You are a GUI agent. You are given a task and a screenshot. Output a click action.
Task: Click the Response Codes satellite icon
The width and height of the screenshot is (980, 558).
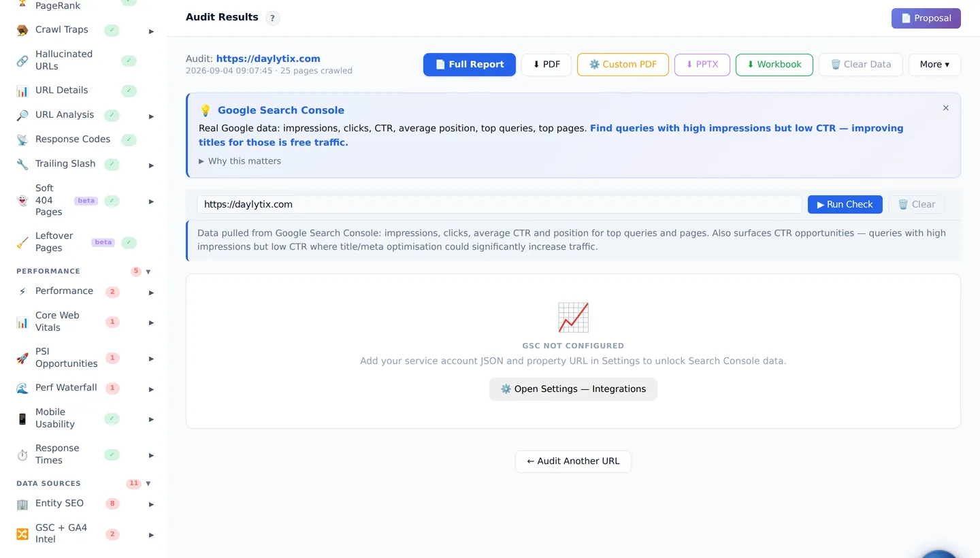[22, 139]
